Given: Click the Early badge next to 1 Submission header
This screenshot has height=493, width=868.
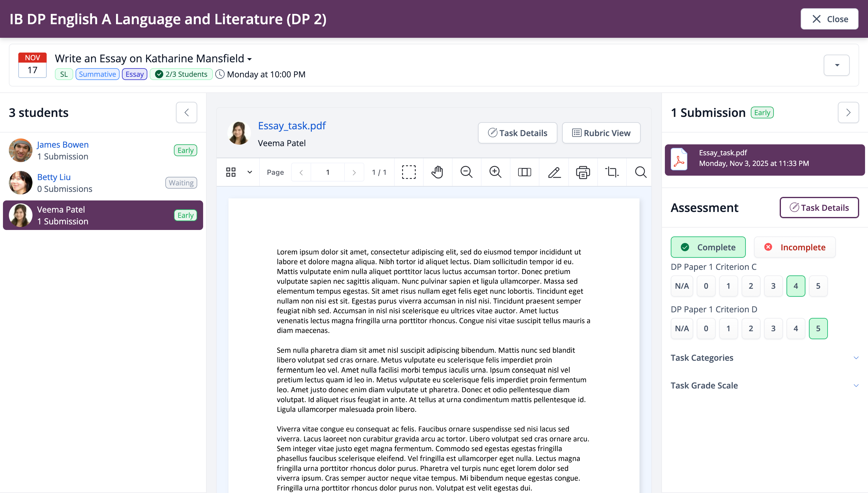Looking at the screenshot, I should pos(762,112).
